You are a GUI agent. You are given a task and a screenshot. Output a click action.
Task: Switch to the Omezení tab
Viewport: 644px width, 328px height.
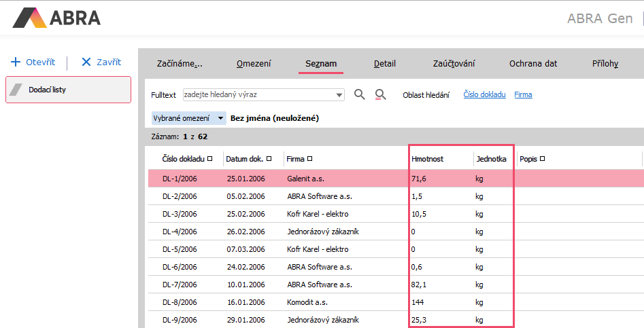[254, 64]
